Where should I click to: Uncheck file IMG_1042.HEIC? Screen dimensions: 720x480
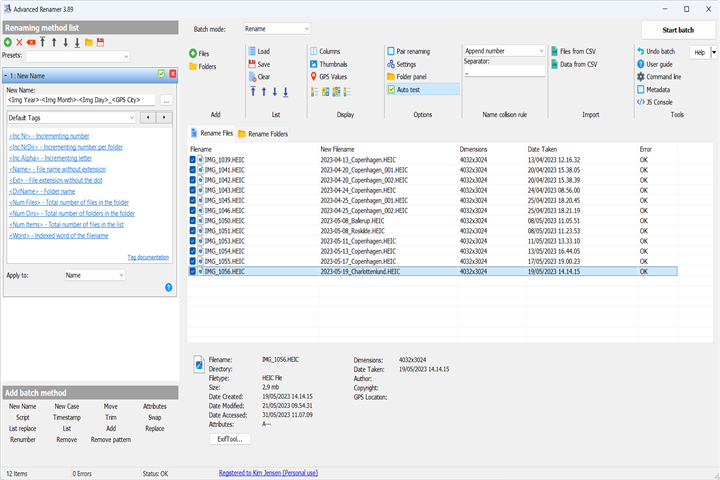point(193,180)
